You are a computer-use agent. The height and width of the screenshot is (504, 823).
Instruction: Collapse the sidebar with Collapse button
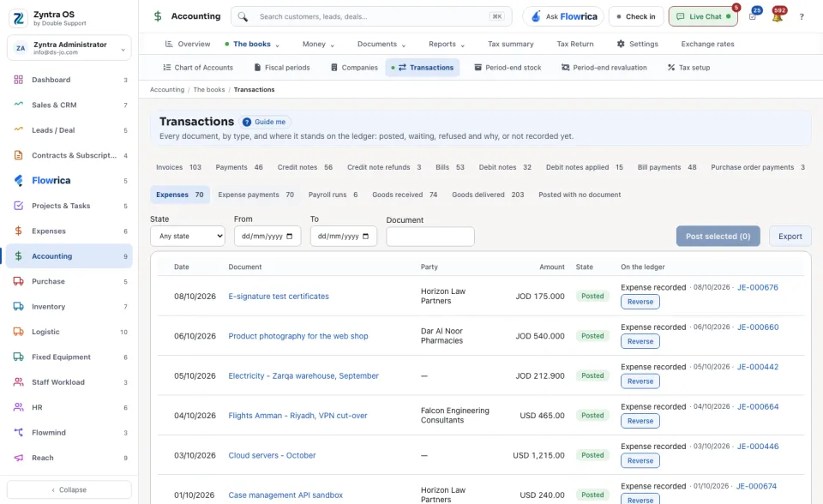(69, 489)
